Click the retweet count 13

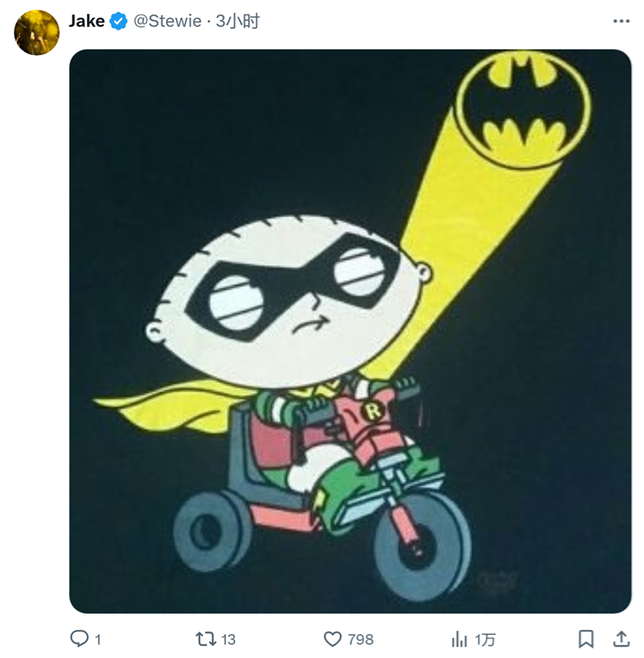[228, 639]
